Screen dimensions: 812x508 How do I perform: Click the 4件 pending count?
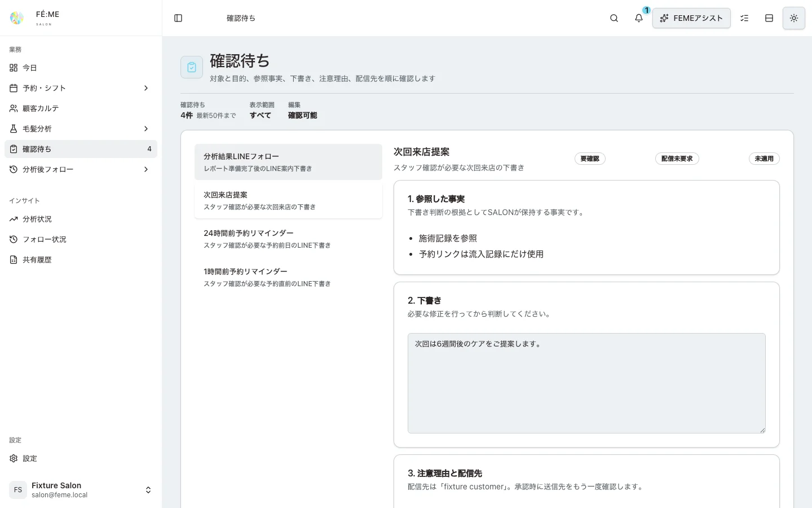[x=187, y=115]
